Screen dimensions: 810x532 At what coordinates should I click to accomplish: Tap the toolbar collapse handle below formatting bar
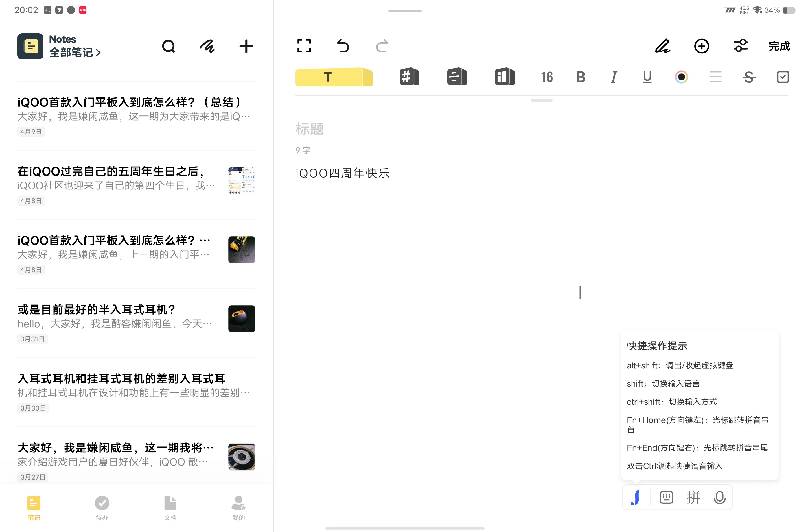[542, 101]
